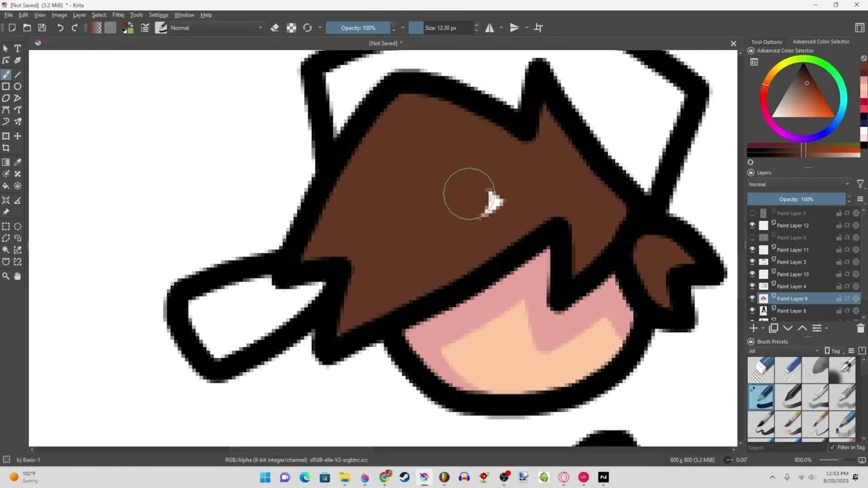Click the Redo arrow in toolbar
Screen dimensions: 868x488
(x=75, y=28)
